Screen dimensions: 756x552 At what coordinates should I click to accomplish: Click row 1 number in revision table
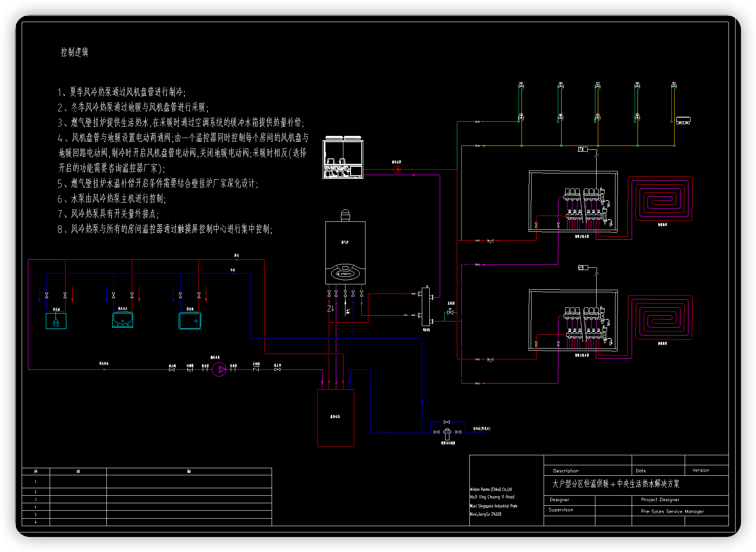tap(35, 482)
